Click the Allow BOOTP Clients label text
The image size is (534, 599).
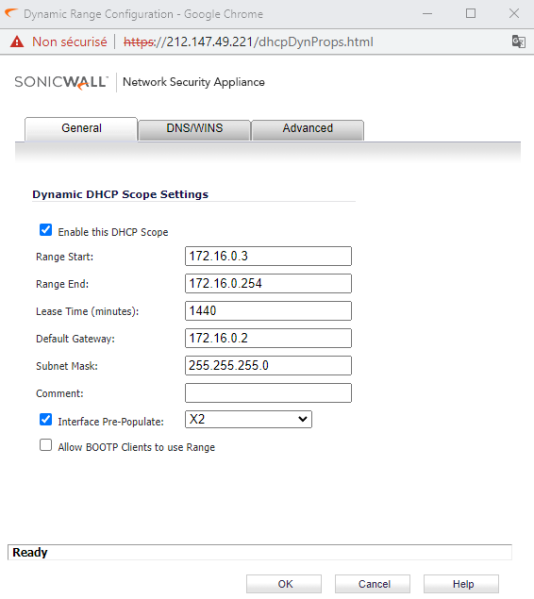click(x=136, y=447)
